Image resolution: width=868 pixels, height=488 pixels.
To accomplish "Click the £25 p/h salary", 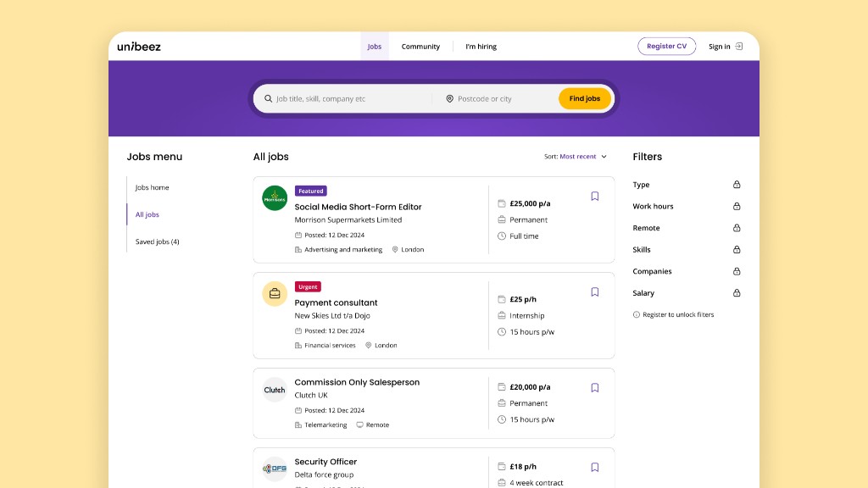I will 523,299.
